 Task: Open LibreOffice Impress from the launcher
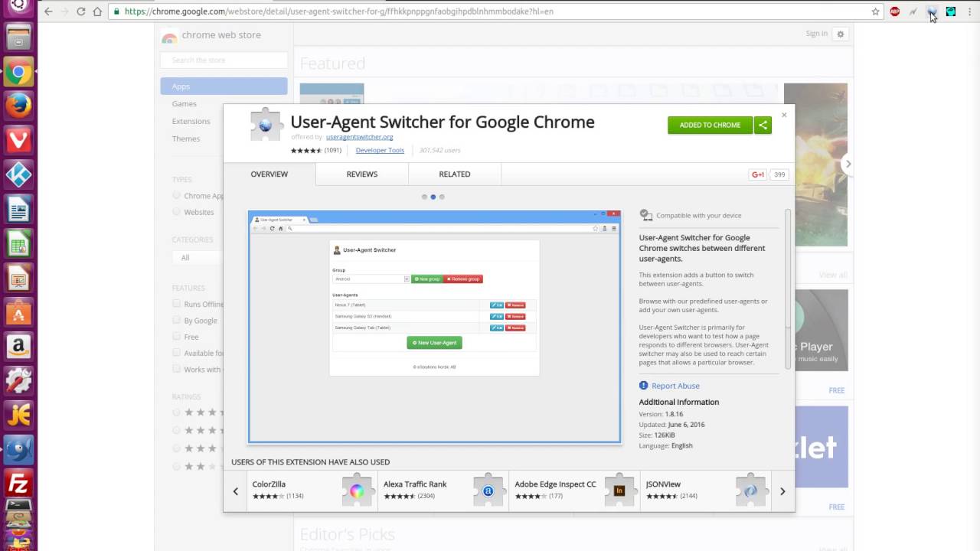(x=18, y=279)
